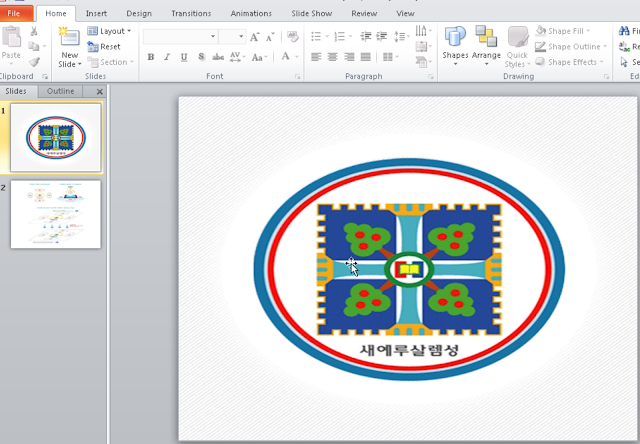Clear all formatting icon
Screen dimensions: 640x444
click(293, 37)
